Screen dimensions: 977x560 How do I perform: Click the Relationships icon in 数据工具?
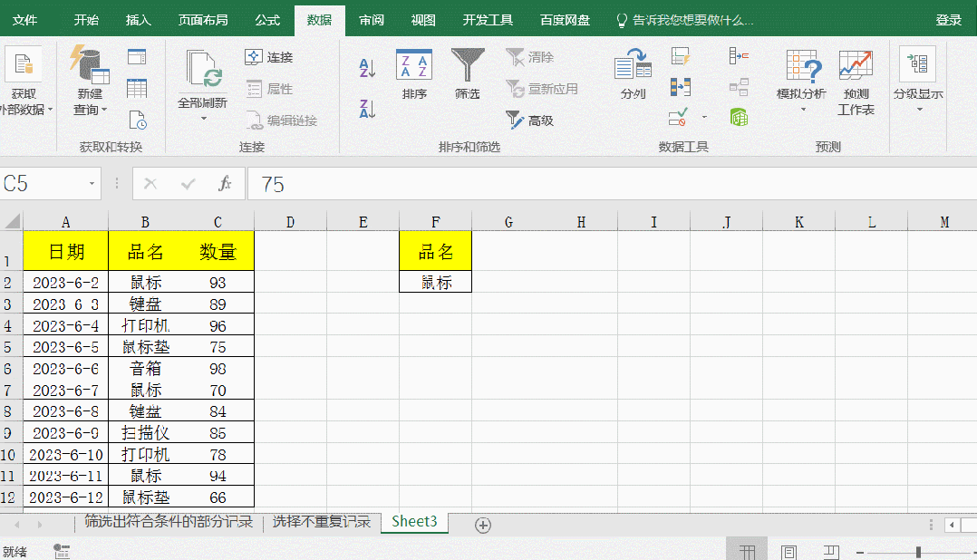pyautogui.click(x=739, y=87)
